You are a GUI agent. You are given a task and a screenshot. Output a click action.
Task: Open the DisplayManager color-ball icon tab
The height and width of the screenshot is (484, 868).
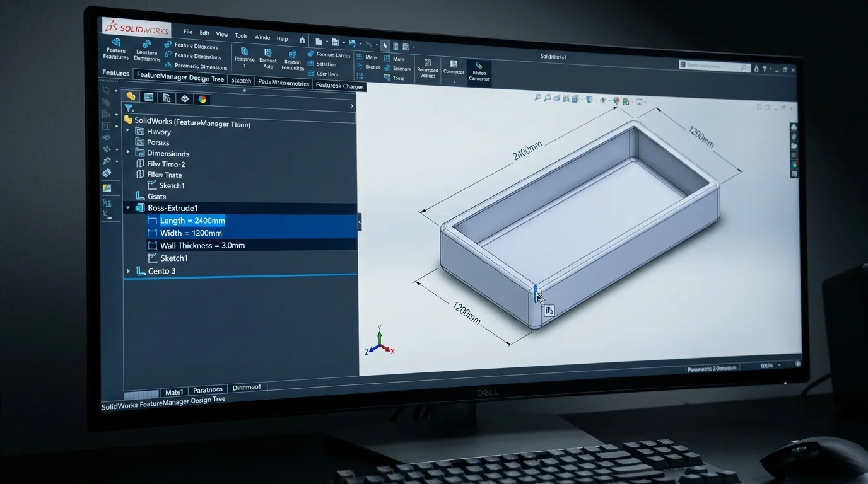tap(202, 99)
